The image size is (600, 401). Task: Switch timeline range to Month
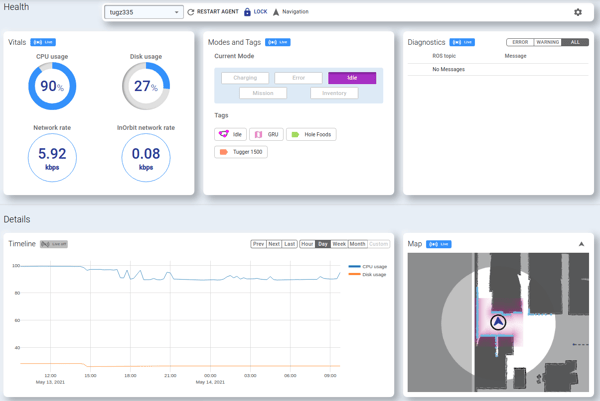tap(357, 244)
